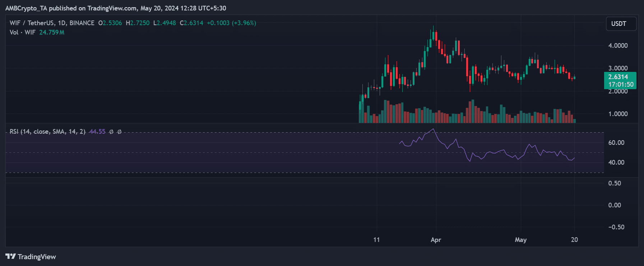Click the −0.50 axis label
The height and width of the screenshot is (266, 644).
pos(616,227)
